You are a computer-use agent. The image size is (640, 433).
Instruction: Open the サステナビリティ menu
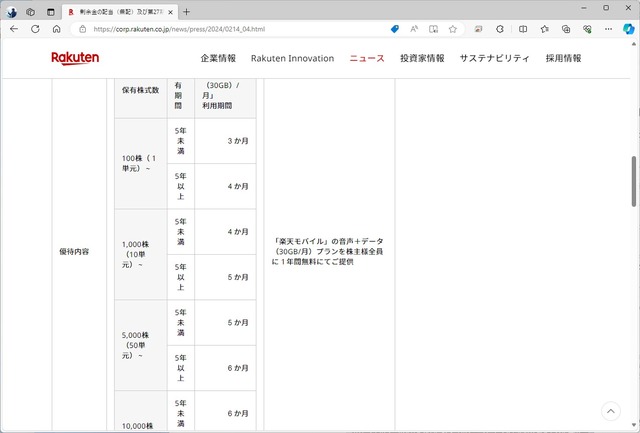[x=495, y=58]
